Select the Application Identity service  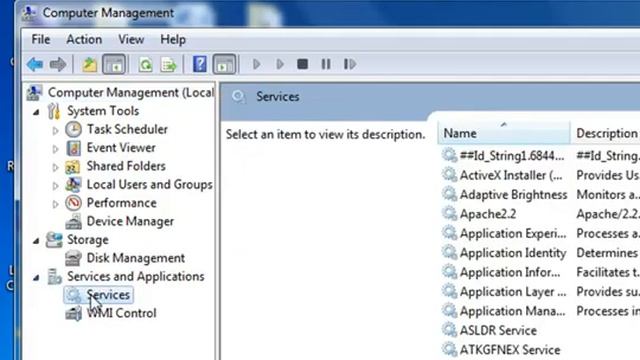[513, 253]
